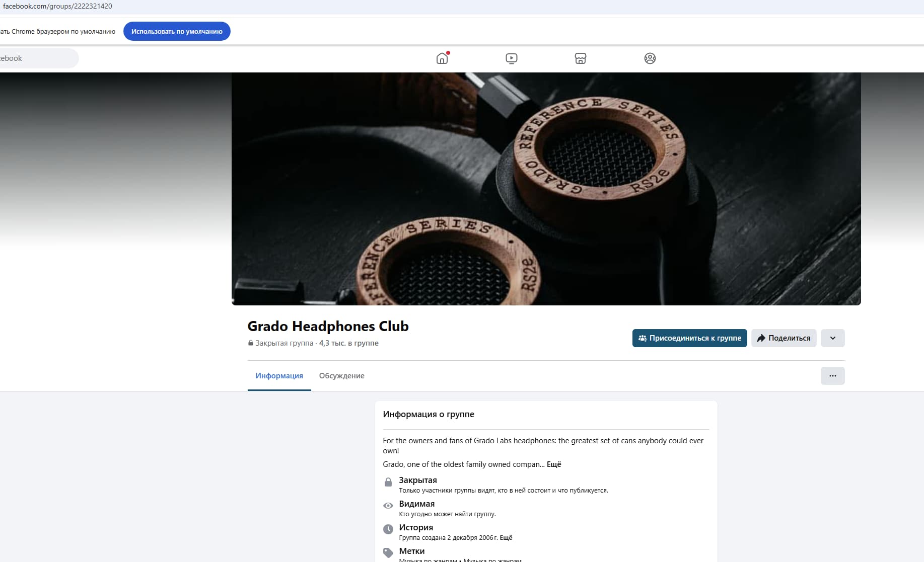Open the Grado headphones cover photo
The height and width of the screenshot is (562, 924).
546,189
